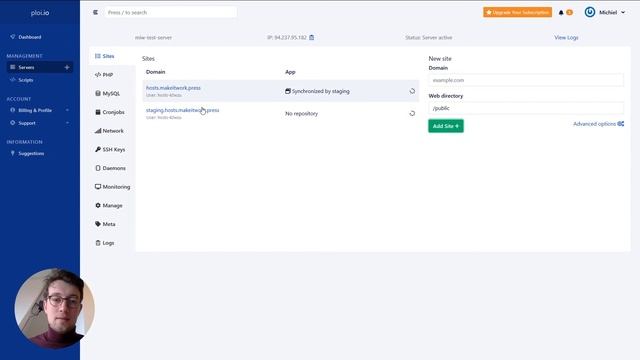The width and height of the screenshot is (640, 360).
Task: Select the Monitoring tab
Action: pos(113,187)
